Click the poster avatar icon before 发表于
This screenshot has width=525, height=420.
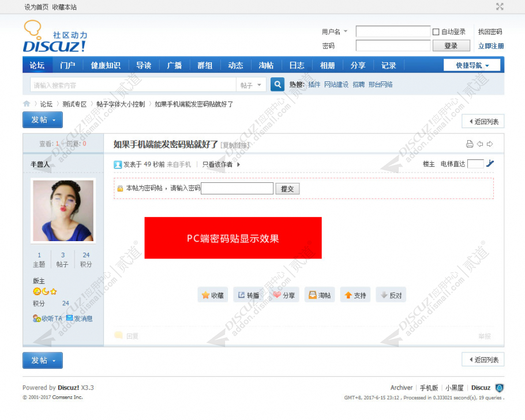[118, 164]
